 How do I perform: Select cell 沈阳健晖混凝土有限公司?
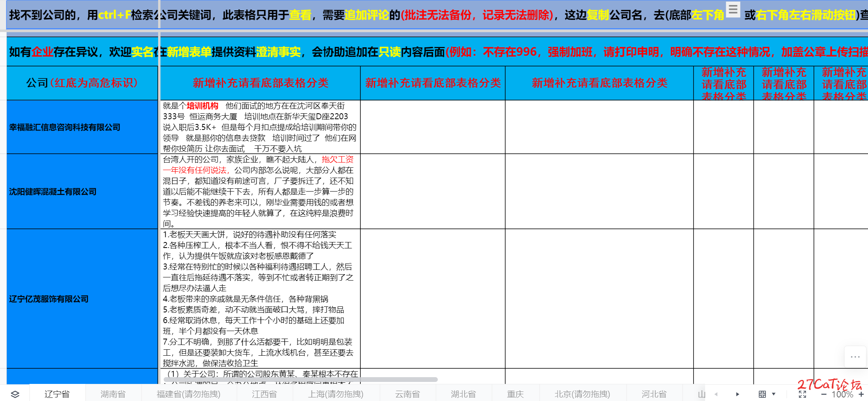point(82,192)
